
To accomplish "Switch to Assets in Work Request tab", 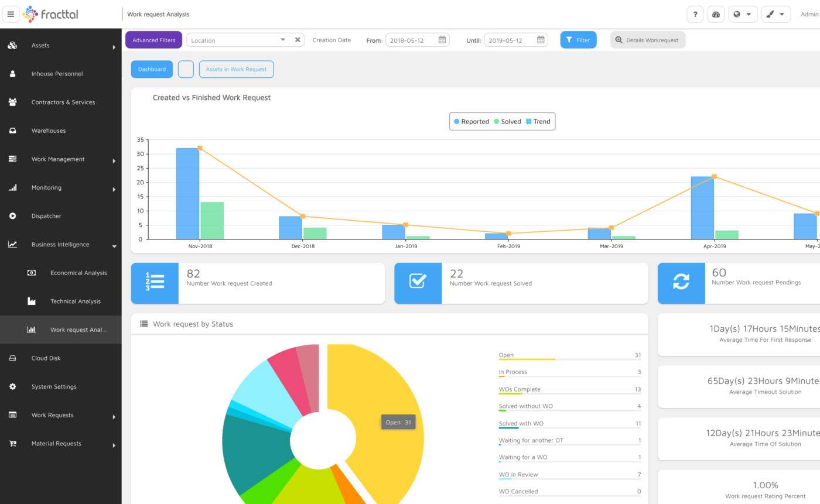I will 236,69.
